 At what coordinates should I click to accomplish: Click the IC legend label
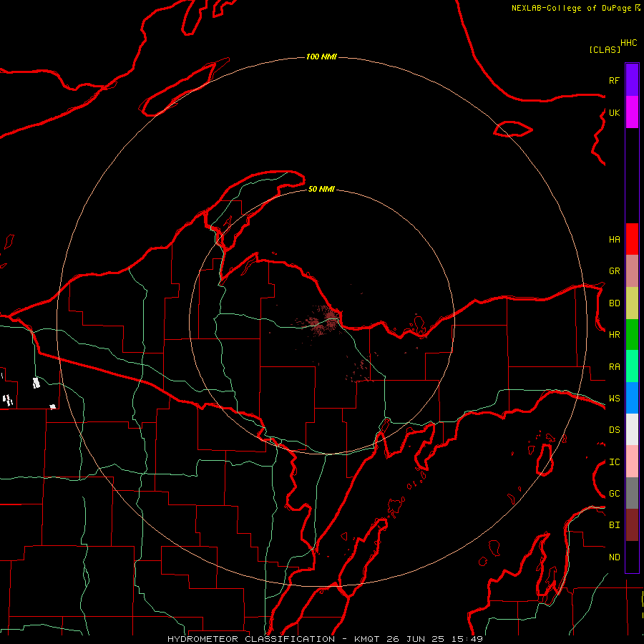pyautogui.click(x=614, y=462)
